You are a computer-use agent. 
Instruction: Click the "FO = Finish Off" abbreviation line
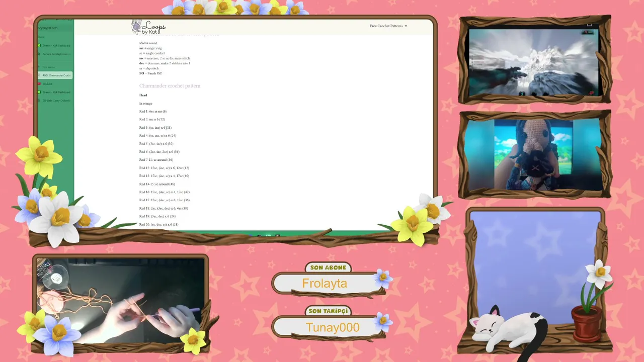point(150,73)
